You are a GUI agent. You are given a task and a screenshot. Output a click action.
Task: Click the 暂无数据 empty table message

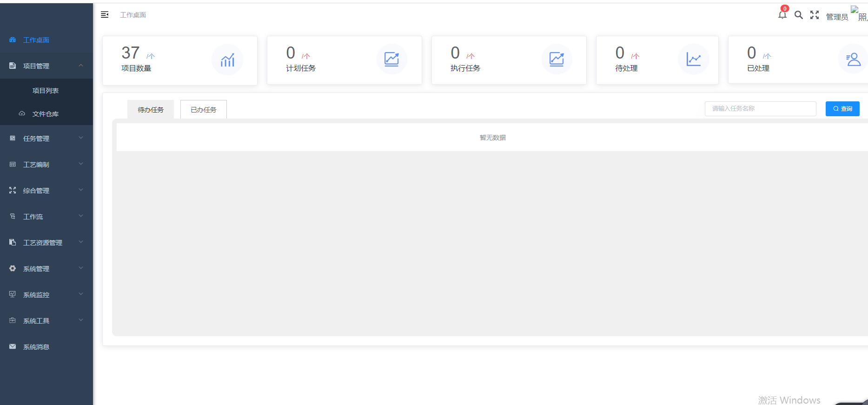point(493,138)
